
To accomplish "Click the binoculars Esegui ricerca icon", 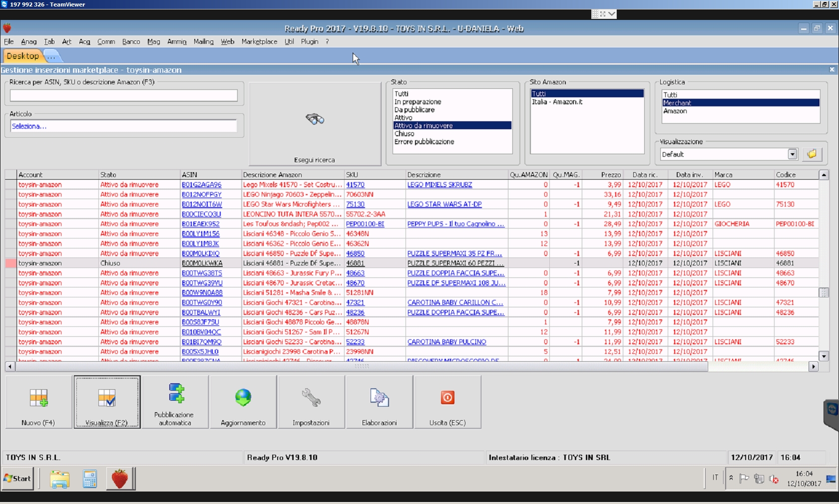I will click(x=315, y=119).
